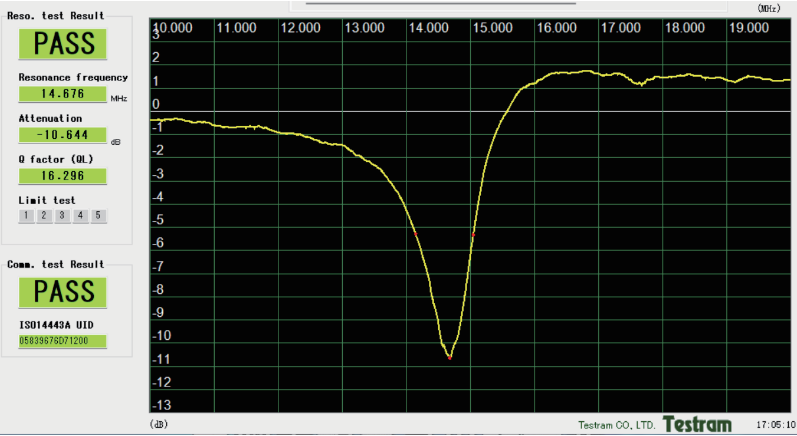Click Limit test indicator 3
Screen dimensions: 797x436
click(x=62, y=215)
